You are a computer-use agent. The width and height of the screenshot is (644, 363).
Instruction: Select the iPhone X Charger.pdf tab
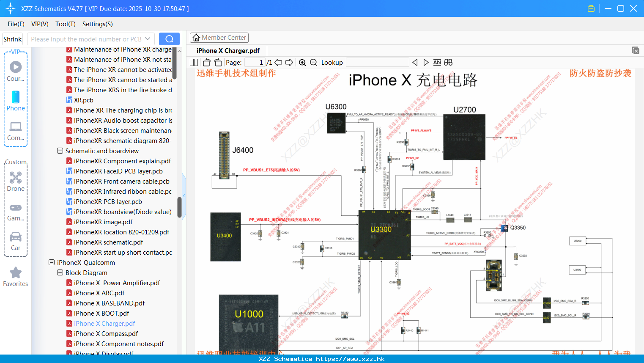click(x=228, y=50)
